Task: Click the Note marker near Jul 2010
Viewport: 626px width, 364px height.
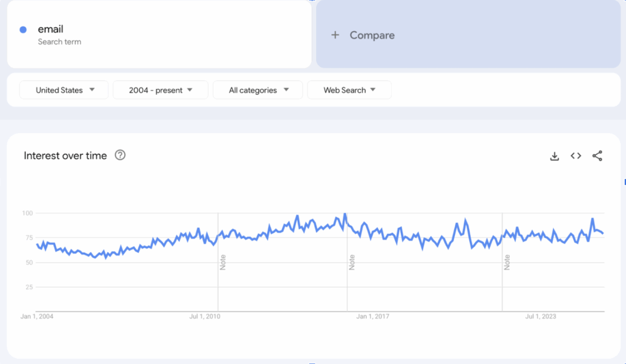Action: [x=222, y=263]
